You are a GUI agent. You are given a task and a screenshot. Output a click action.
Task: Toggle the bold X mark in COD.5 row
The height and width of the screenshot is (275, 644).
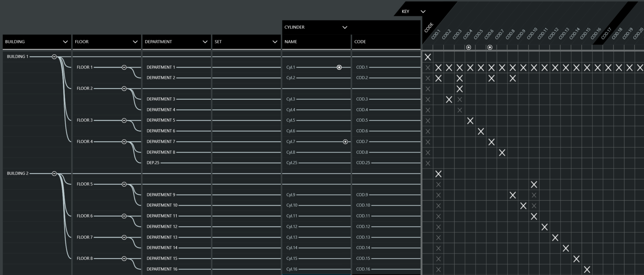tap(470, 121)
